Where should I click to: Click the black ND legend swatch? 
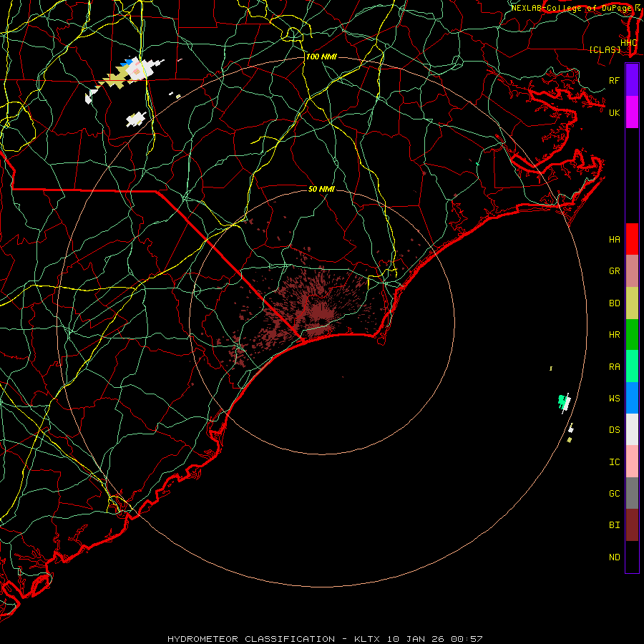(x=632, y=557)
